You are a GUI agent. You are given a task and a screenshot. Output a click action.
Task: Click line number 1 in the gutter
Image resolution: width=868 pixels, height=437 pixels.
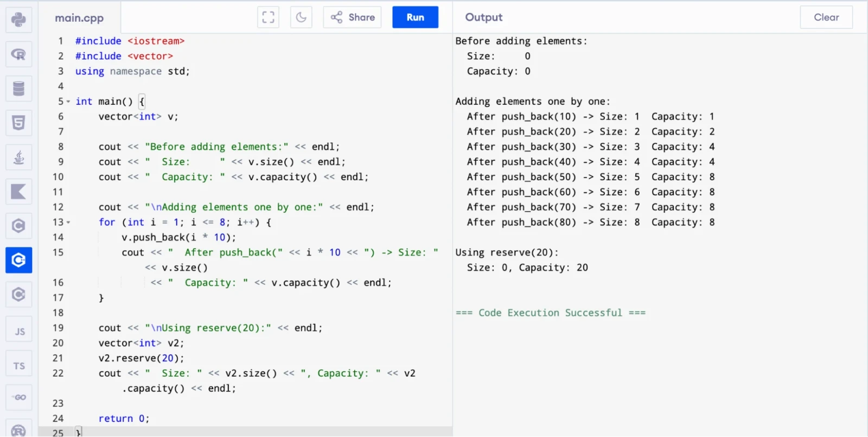click(x=61, y=41)
